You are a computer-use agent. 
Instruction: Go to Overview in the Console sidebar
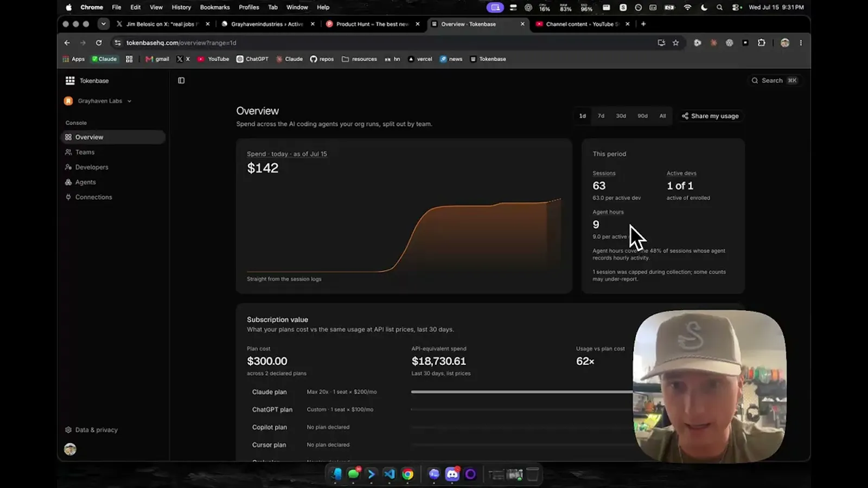pyautogui.click(x=113, y=137)
